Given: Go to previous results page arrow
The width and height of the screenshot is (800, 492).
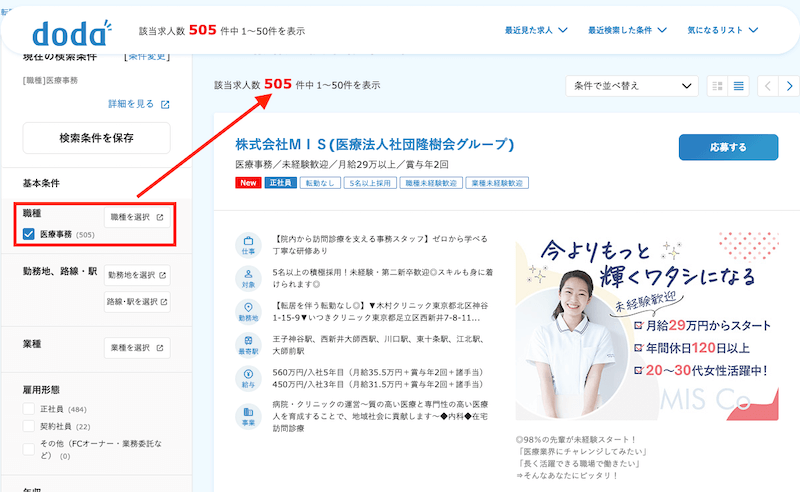Looking at the screenshot, I should (x=768, y=86).
